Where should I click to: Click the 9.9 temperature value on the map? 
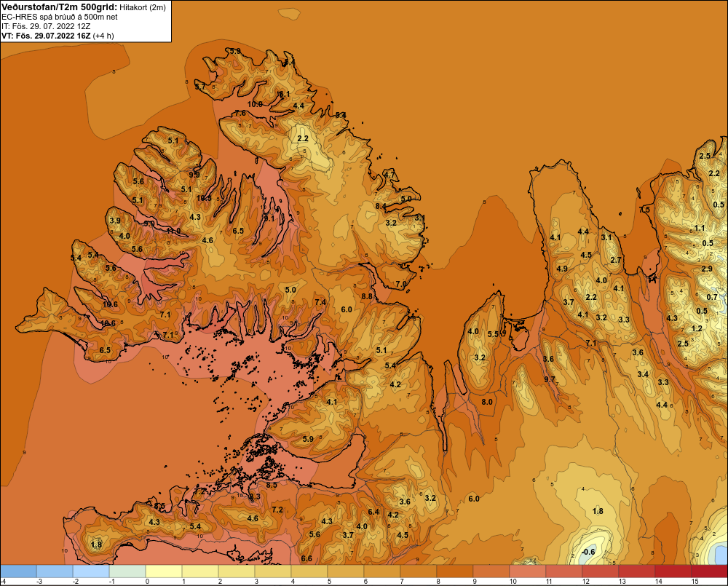click(194, 174)
